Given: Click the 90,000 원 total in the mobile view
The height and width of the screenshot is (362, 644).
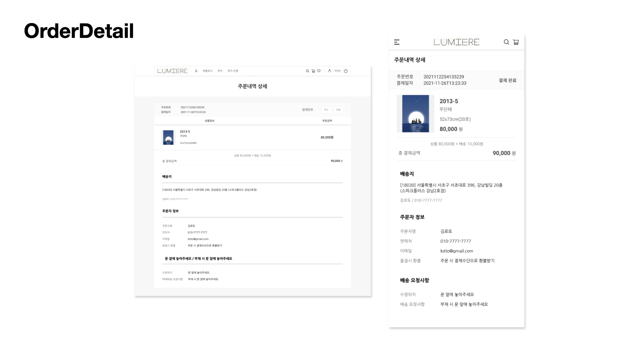Looking at the screenshot, I should coord(504,153).
